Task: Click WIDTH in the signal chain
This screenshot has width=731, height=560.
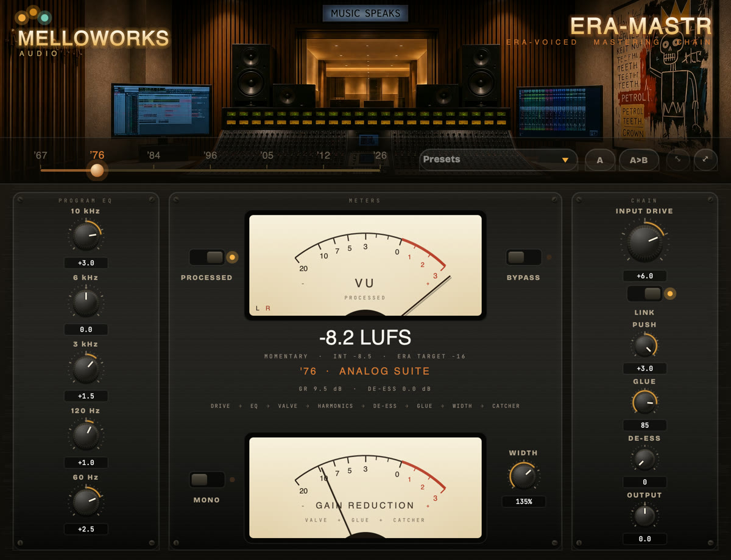Action: tap(462, 406)
